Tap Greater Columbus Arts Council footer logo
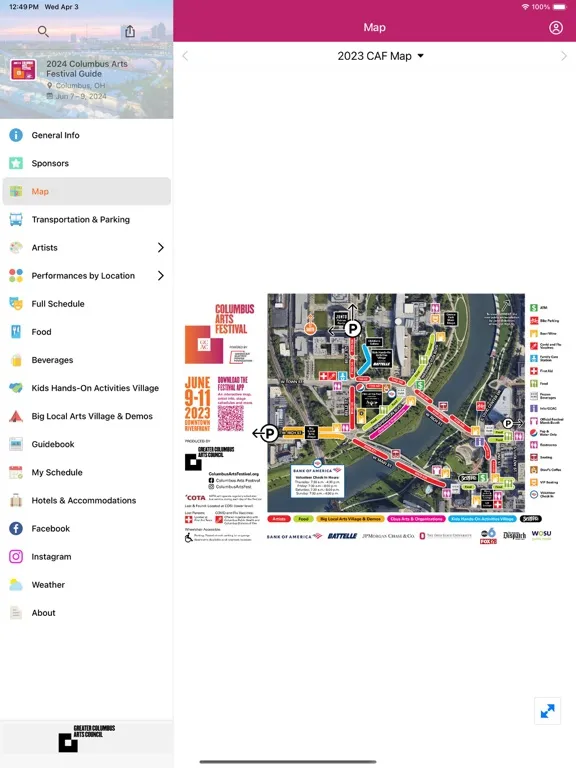The height and width of the screenshot is (768, 576). pos(87,738)
